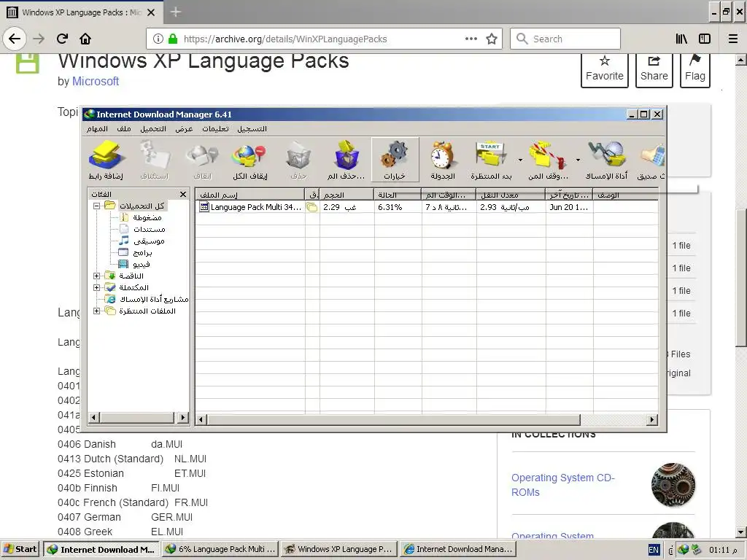Click the Stop download toolbar icon
The image size is (747, 560).
click(202, 160)
